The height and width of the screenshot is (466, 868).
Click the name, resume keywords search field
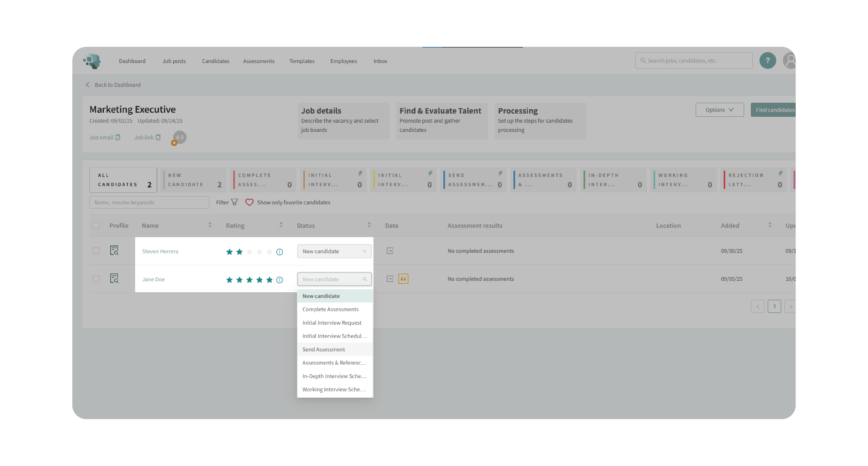[x=149, y=202]
